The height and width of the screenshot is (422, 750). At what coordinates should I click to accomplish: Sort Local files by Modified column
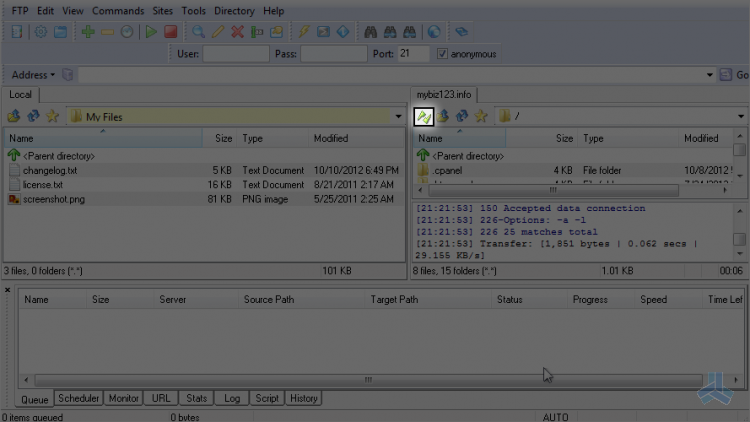click(355, 138)
